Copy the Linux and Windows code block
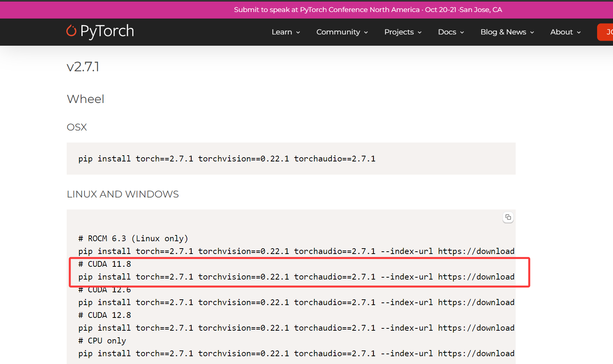613x364 pixels. [508, 217]
